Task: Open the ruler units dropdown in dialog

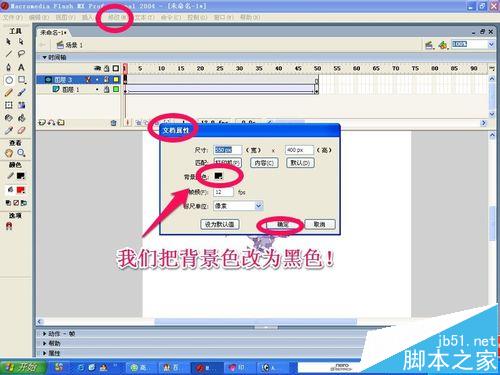Action: pyautogui.click(x=259, y=206)
